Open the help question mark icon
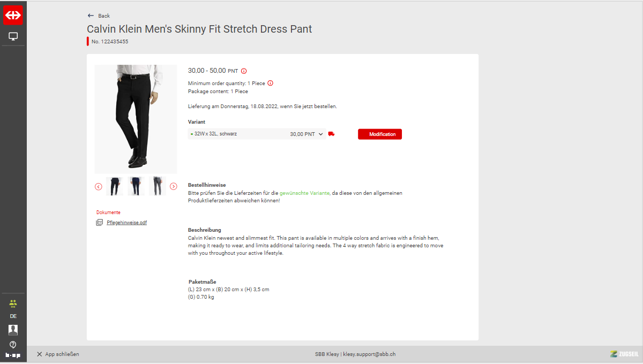 [x=13, y=344]
